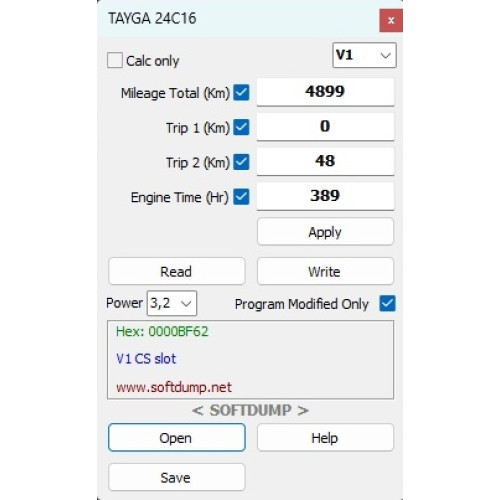Click the V1 CS slot log line
Screen dimensions: 500x500
click(146, 359)
